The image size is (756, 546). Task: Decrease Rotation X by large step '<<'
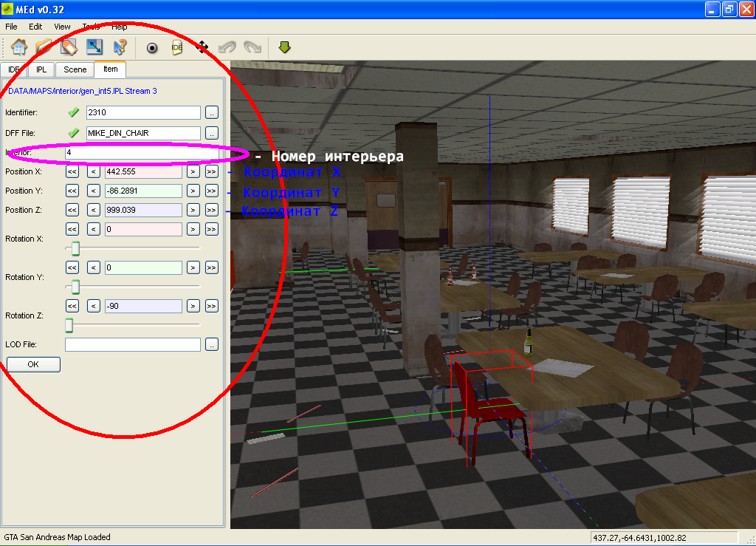72,229
